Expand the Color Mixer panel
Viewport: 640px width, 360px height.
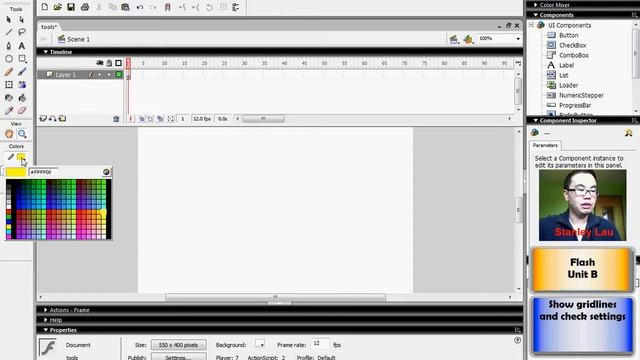[x=536, y=5]
